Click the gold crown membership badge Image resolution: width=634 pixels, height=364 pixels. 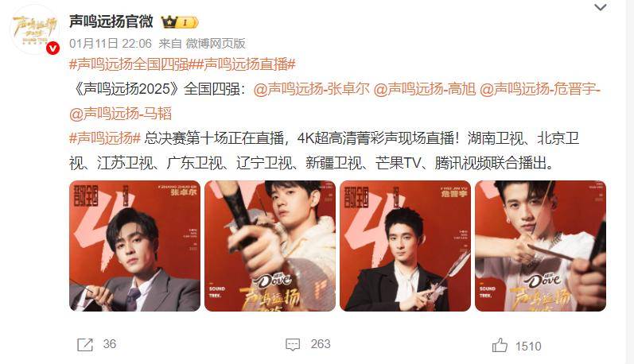[x=180, y=22]
